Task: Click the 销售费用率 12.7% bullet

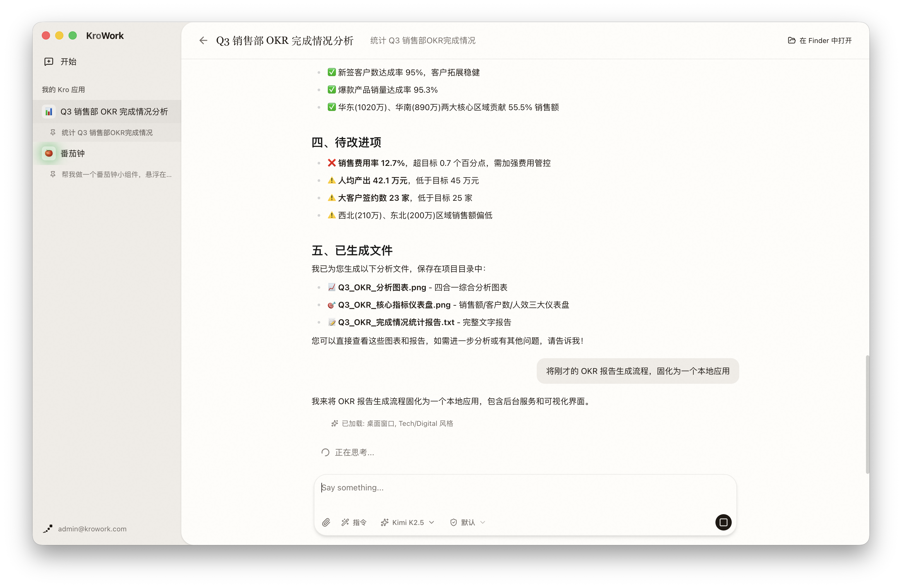Action: click(x=439, y=163)
